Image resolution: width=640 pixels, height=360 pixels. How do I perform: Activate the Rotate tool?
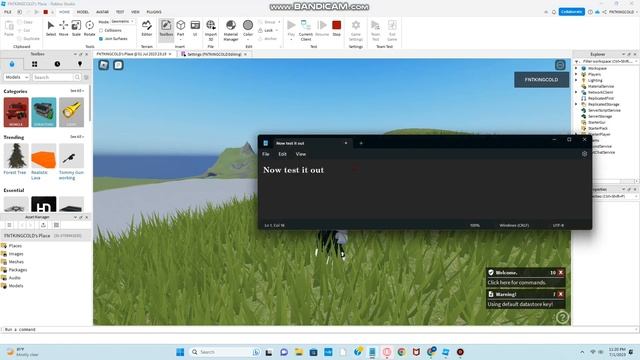89,29
